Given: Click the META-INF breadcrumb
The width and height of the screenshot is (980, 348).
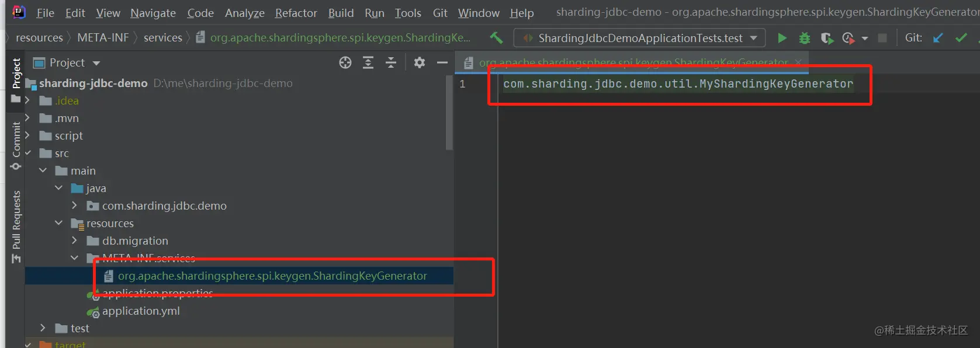Looking at the screenshot, I should tap(103, 38).
